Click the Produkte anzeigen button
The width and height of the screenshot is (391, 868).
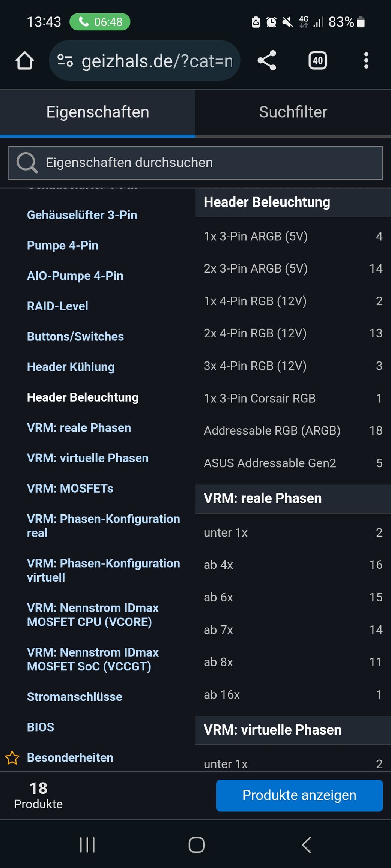click(299, 795)
